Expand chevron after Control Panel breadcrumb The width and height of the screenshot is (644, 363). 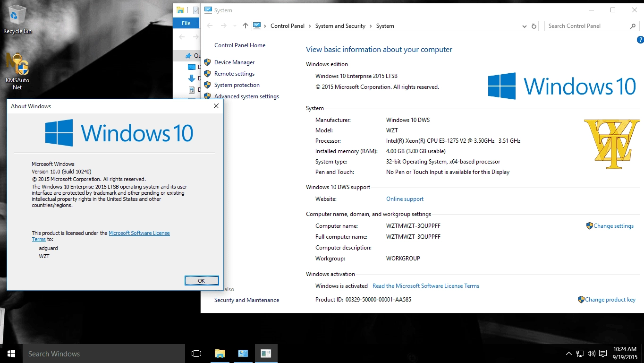coord(310,26)
